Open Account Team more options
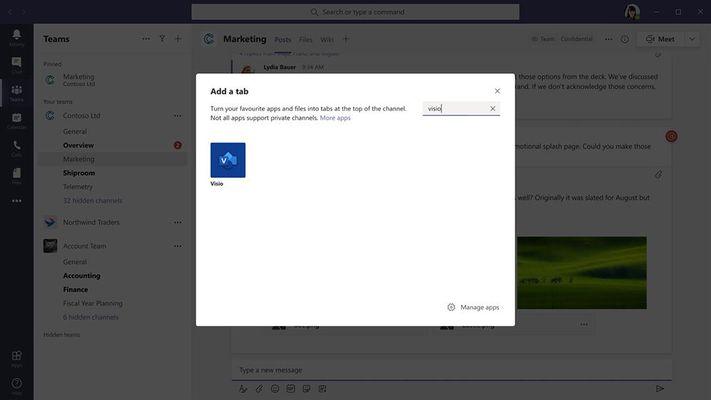 coord(178,246)
